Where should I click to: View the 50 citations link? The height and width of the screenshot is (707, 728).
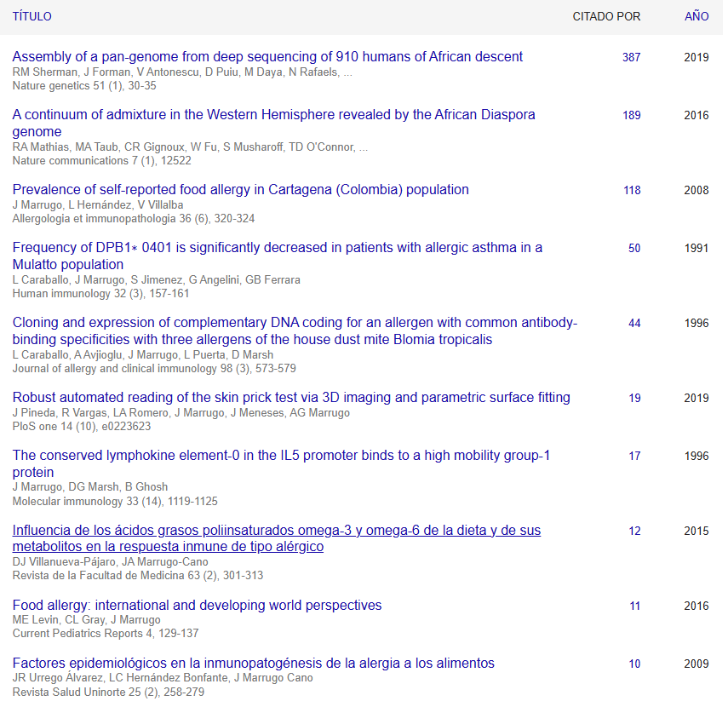click(634, 248)
